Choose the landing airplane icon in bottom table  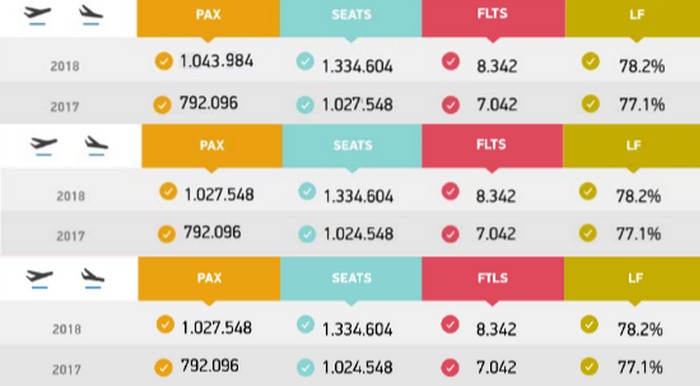[x=93, y=278]
